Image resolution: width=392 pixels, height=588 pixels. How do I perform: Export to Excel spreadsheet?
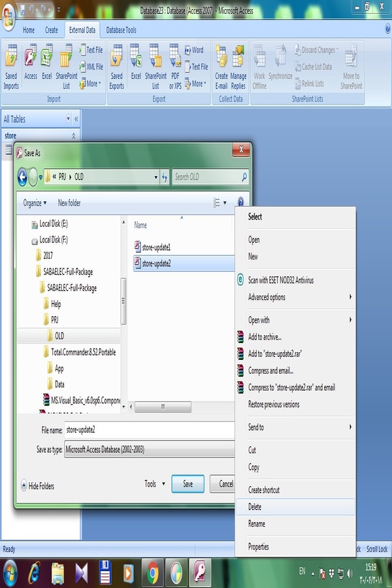pyautogui.click(x=136, y=62)
